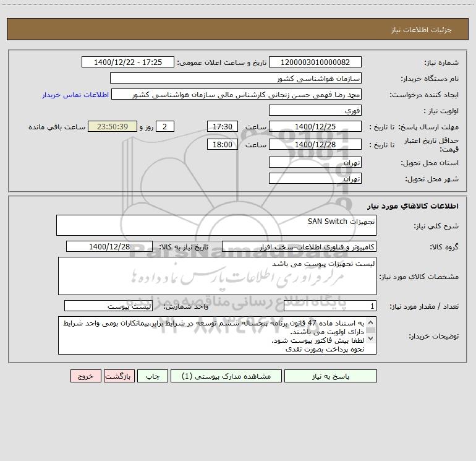Click delivery province field تهران
Image resolution: width=476 pixels, height=461 pixels.
(315, 162)
